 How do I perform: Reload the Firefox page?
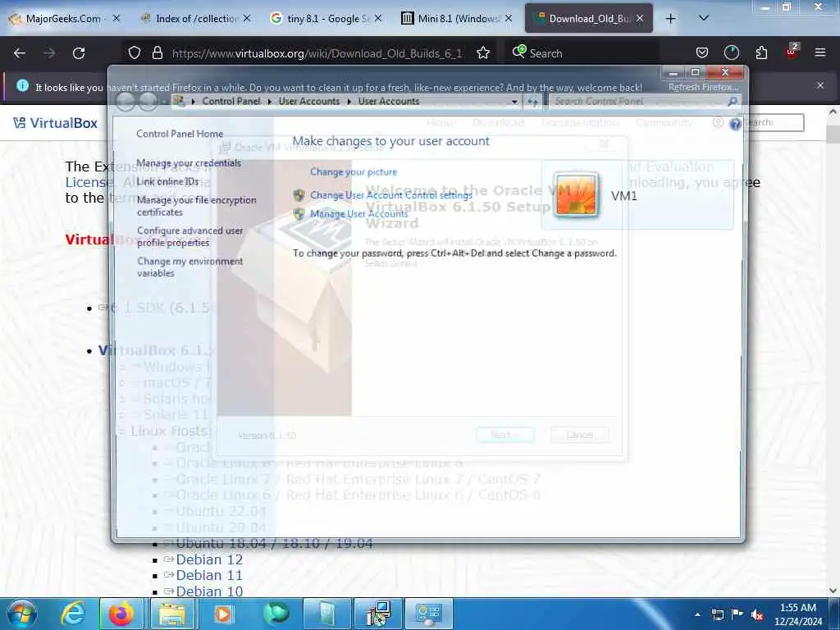[79, 53]
